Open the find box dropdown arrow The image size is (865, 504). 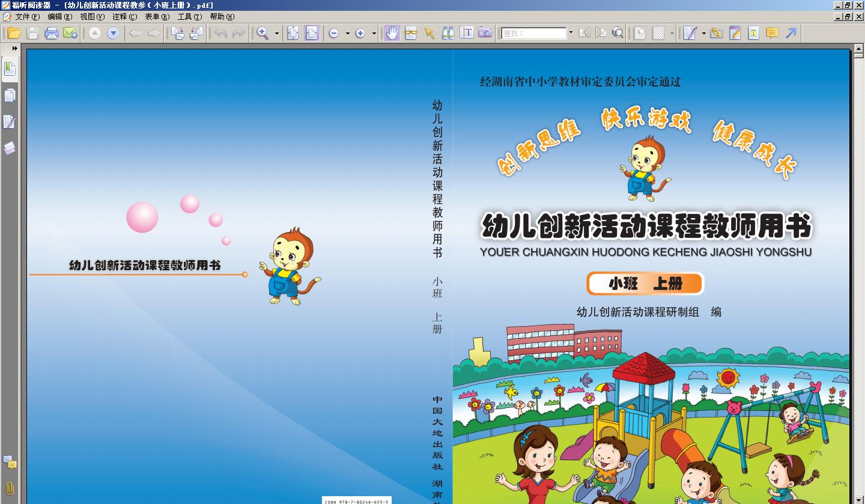[571, 34]
